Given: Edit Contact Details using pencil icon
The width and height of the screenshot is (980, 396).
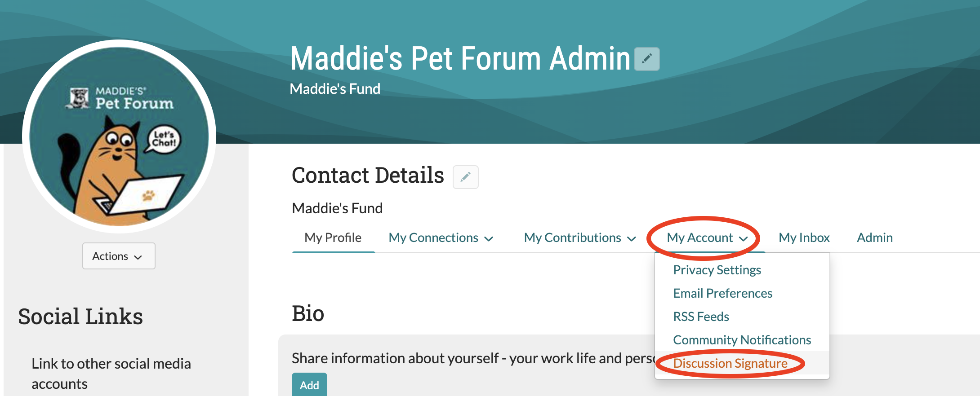Looking at the screenshot, I should (465, 177).
